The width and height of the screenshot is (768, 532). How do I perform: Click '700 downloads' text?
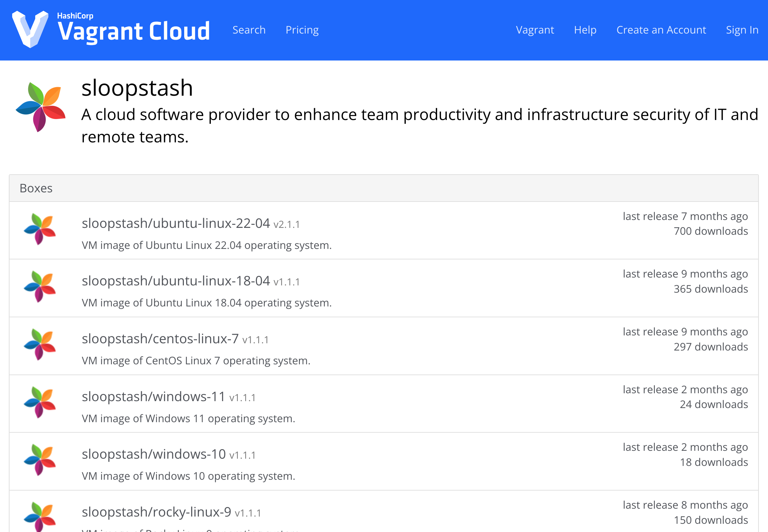point(711,231)
